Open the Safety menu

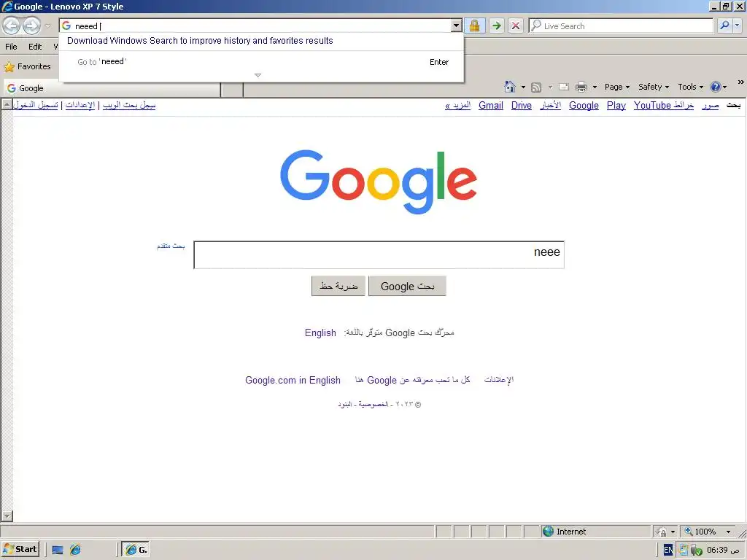tap(653, 87)
